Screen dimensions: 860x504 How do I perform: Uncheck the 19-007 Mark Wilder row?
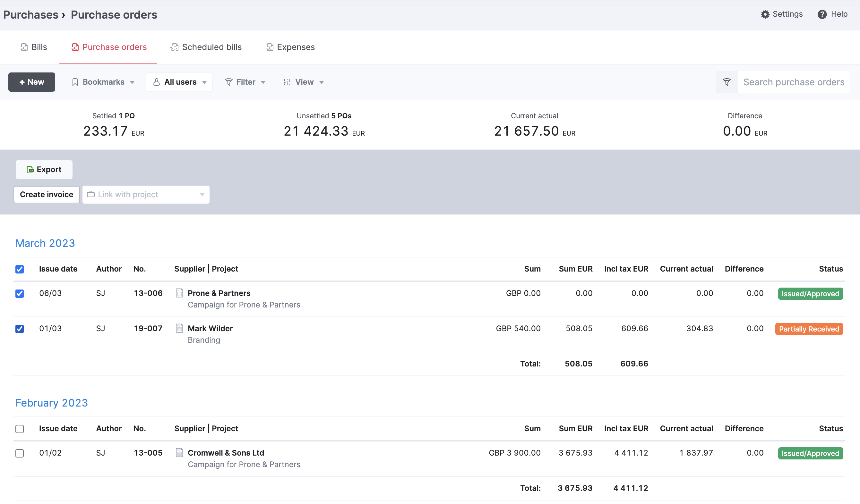(20, 329)
